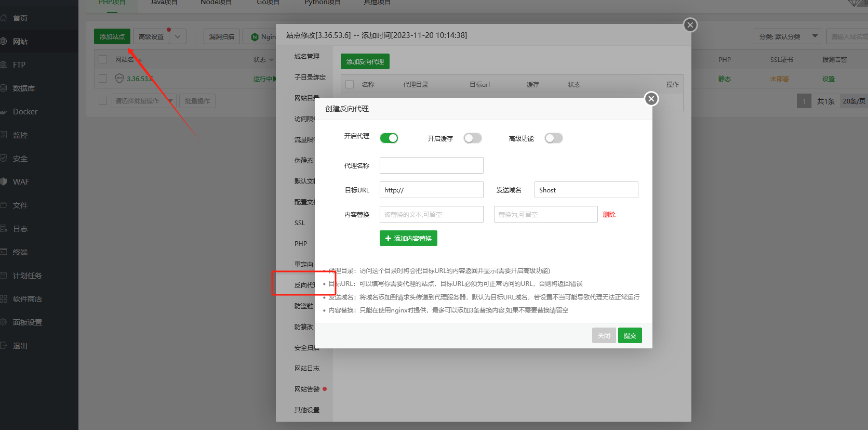Tick the checkbox for site 3.36.53.6

coord(103,79)
